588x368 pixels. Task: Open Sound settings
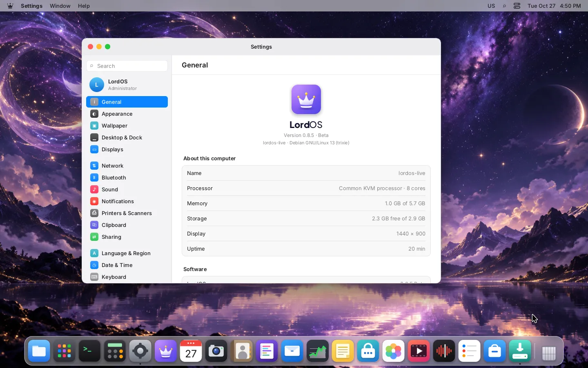127,189
